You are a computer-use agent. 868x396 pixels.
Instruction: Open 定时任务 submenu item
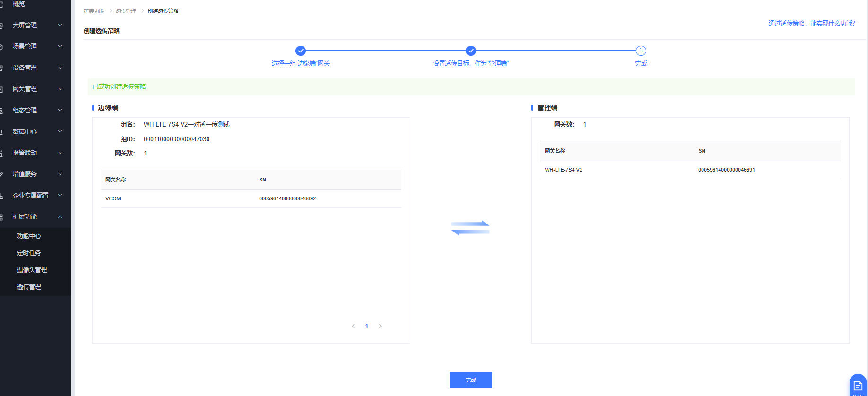click(x=29, y=253)
